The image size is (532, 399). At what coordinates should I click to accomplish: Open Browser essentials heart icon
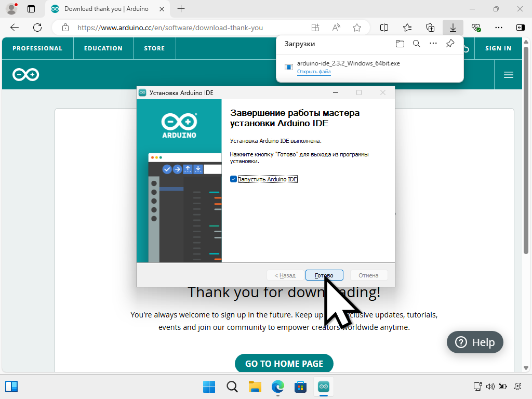476,28
